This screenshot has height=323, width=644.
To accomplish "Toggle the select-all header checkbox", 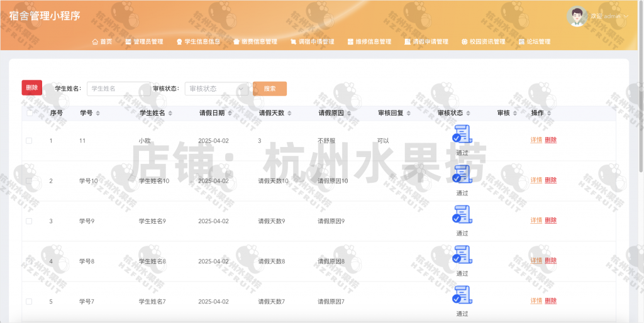I will tap(30, 113).
